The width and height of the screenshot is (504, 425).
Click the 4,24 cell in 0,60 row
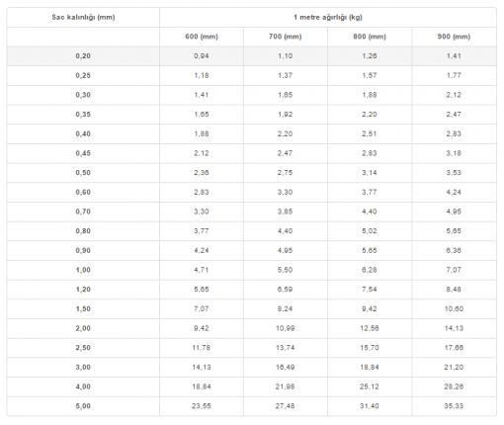click(x=454, y=192)
